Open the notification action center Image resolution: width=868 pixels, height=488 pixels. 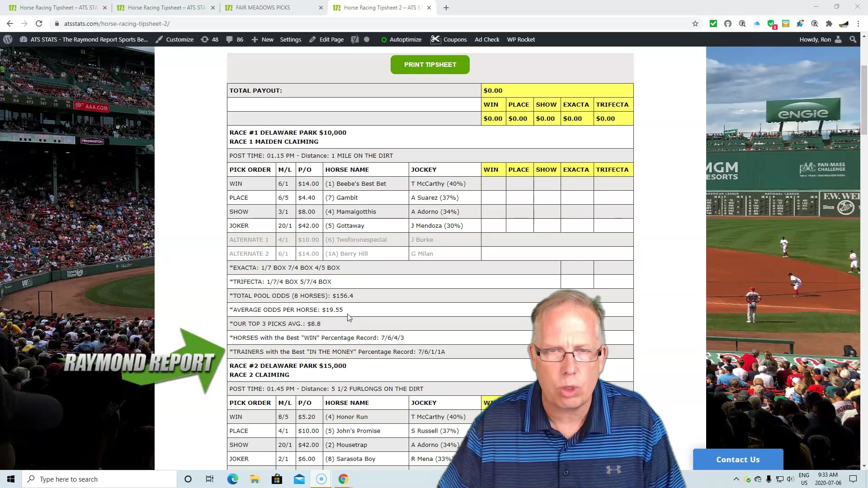coord(853,479)
